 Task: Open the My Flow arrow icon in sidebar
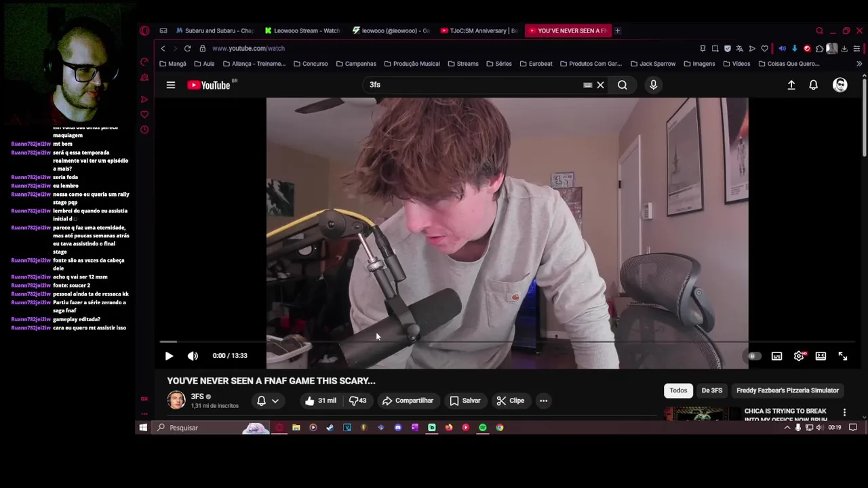pyautogui.click(x=144, y=99)
